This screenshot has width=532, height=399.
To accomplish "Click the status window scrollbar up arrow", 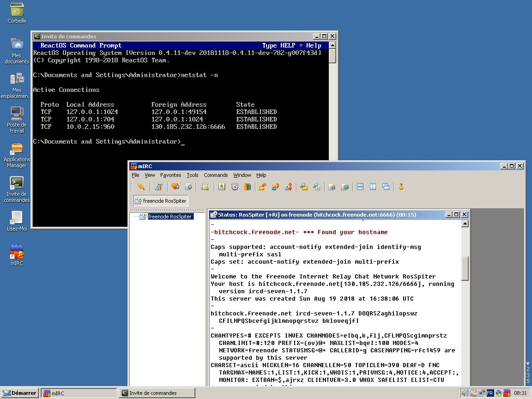I will (x=465, y=224).
